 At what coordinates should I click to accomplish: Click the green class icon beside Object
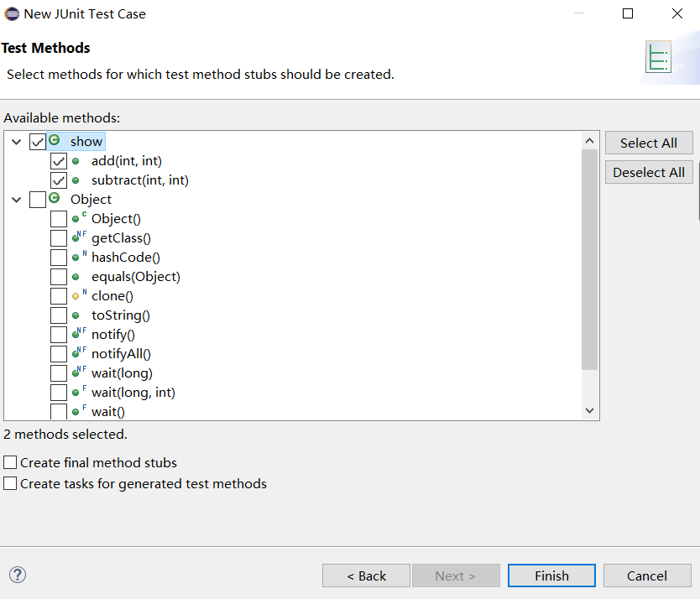tap(55, 199)
